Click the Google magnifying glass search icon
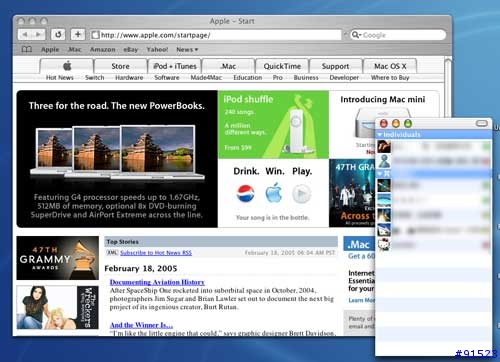This screenshot has width=500, height=362. [x=355, y=35]
